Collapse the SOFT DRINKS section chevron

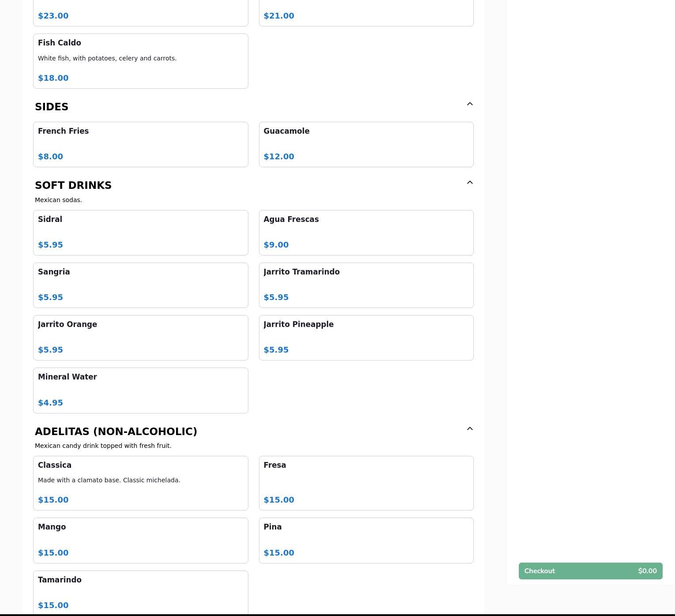469,183
